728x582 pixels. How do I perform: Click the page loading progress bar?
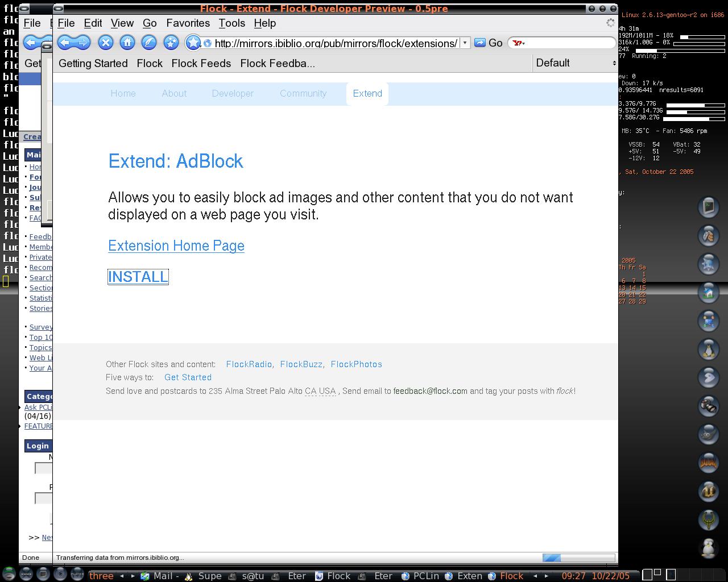pyautogui.click(x=578, y=558)
